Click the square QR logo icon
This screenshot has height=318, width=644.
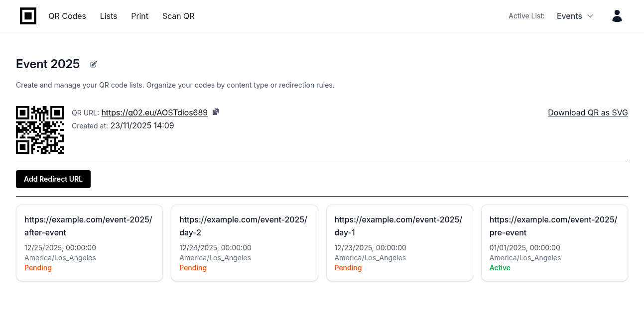28,16
